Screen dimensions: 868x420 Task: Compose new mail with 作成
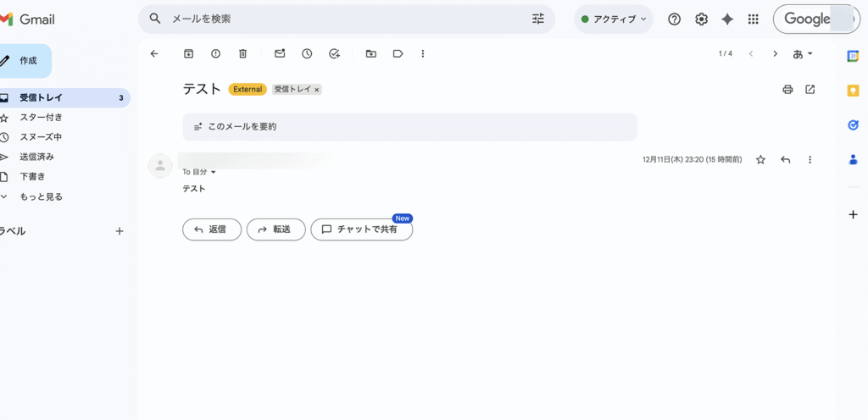point(25,61)
